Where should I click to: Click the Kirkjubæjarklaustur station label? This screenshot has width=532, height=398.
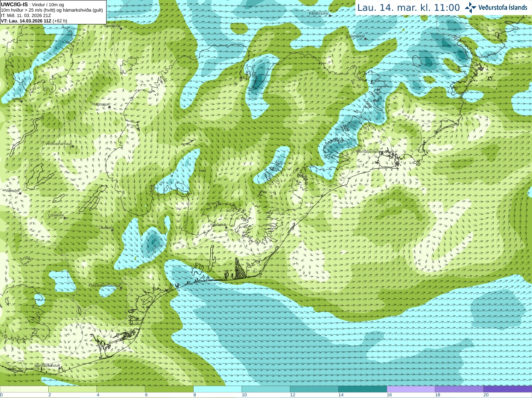click(x=104, y=286)
